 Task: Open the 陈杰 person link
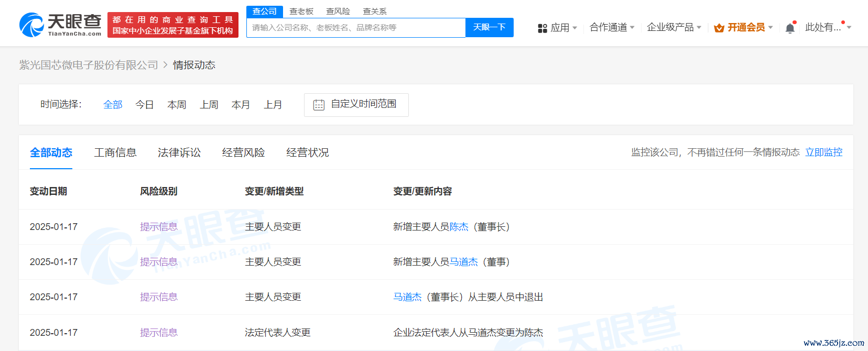coord(459,227)
